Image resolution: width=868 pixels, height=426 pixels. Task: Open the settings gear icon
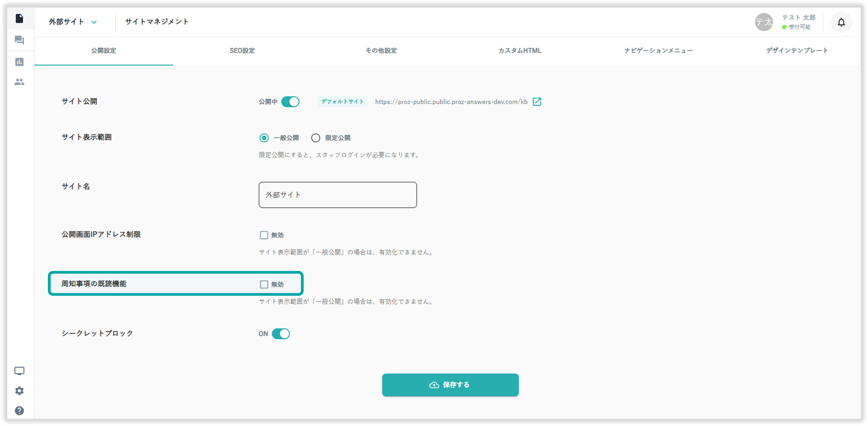pos(19,391)
